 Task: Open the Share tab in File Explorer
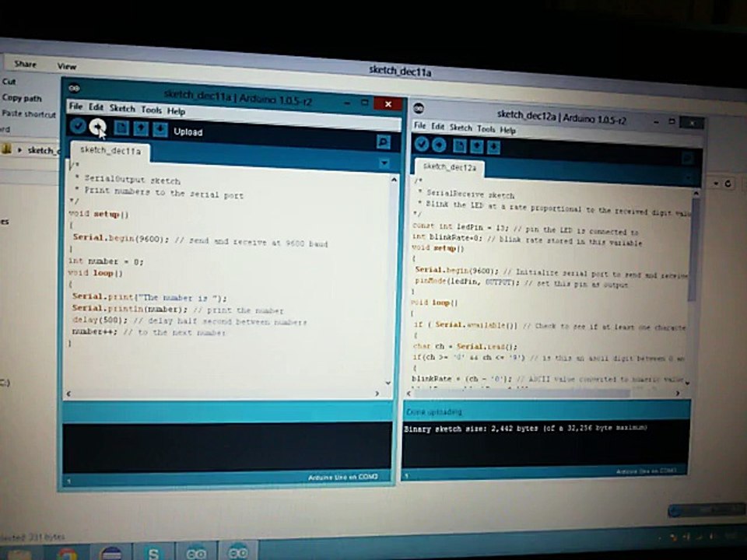pos(25,63)
